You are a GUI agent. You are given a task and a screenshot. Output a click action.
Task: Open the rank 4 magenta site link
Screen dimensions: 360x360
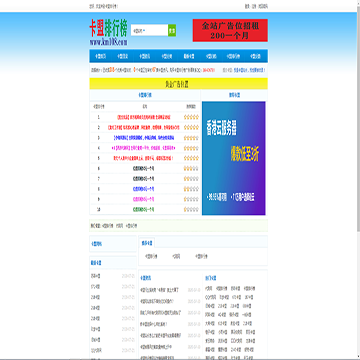click(x=143, y=148)
